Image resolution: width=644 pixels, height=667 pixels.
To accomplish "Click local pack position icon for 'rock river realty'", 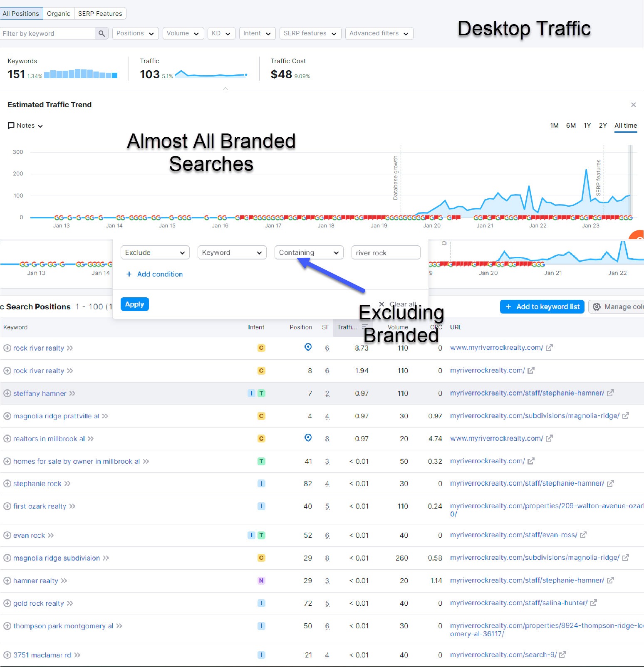I will [308, 347].
